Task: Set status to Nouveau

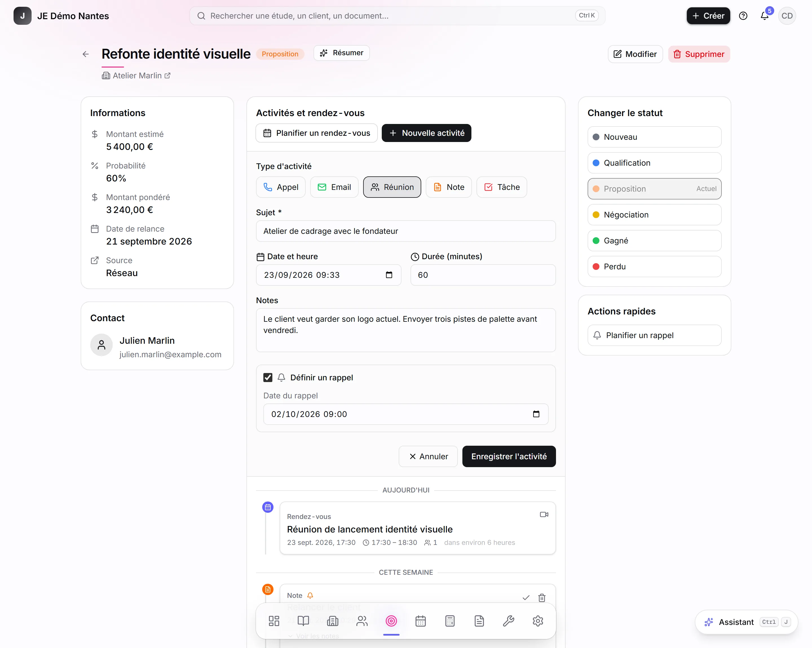Action: click(x=655, y=137)
